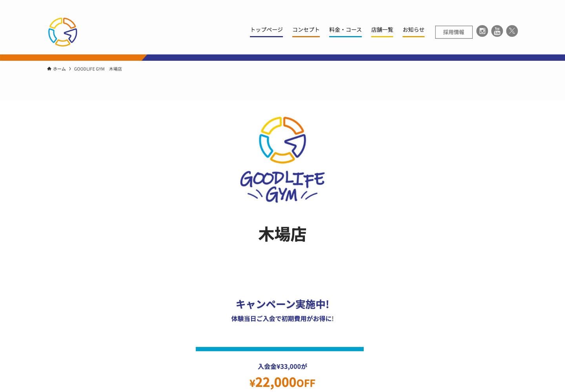Click the 入会金¥33,000が text
This screenshot has height=392, width=565.
[x=282, y=367]
